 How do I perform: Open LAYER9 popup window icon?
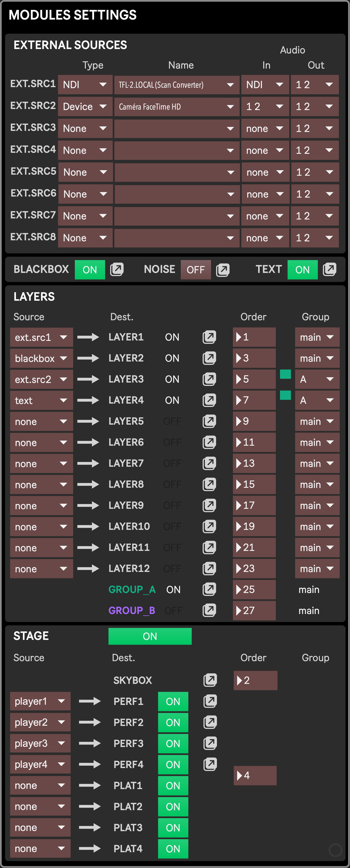coord(209,505)
